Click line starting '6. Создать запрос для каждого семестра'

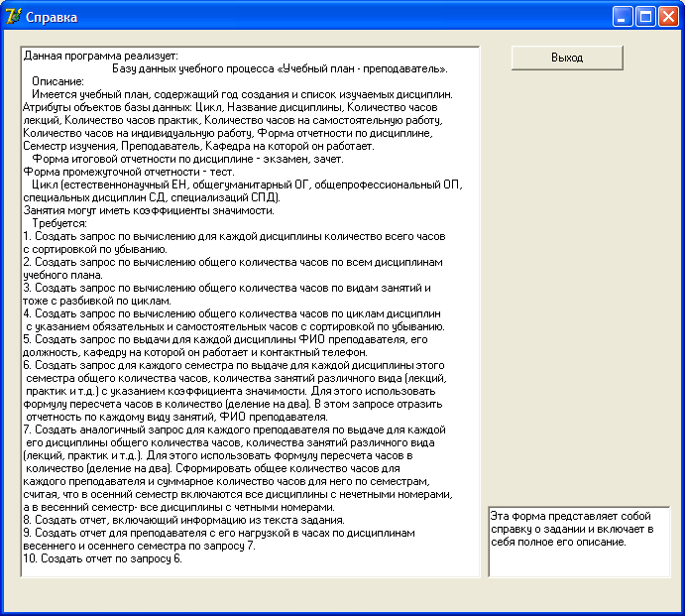(234, 365)
